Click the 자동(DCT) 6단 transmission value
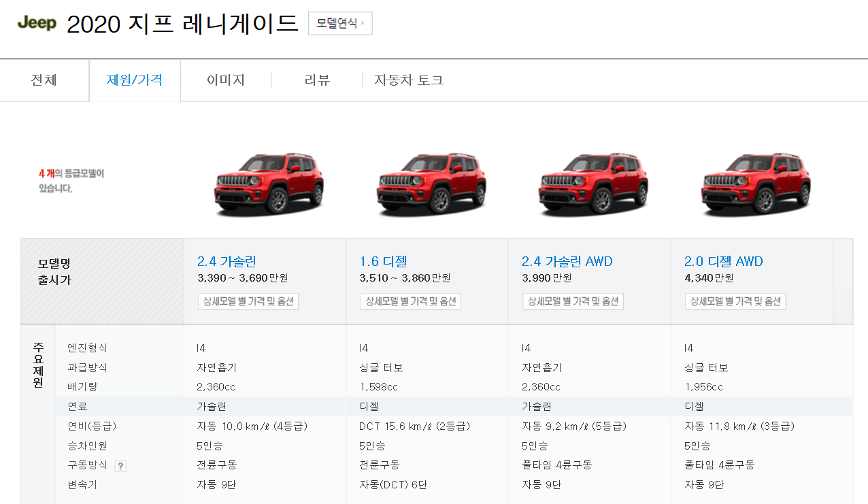 393,485
